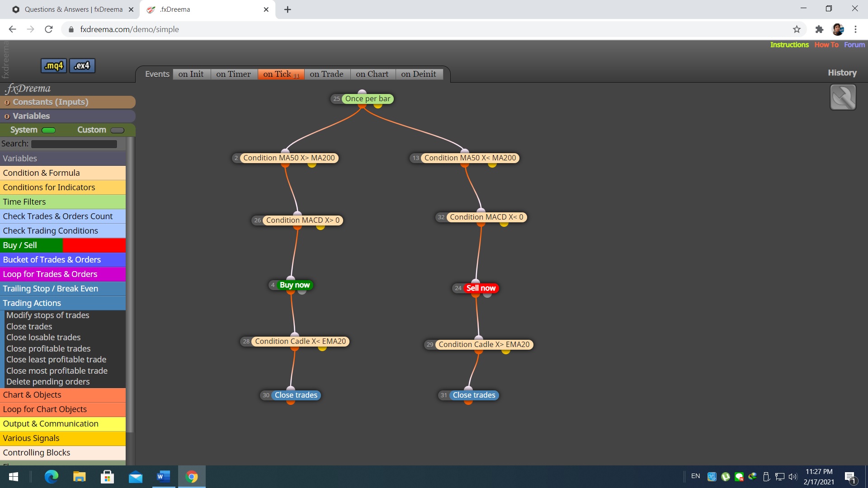
Task: Open the Instructions link
Action: [789, 45]
